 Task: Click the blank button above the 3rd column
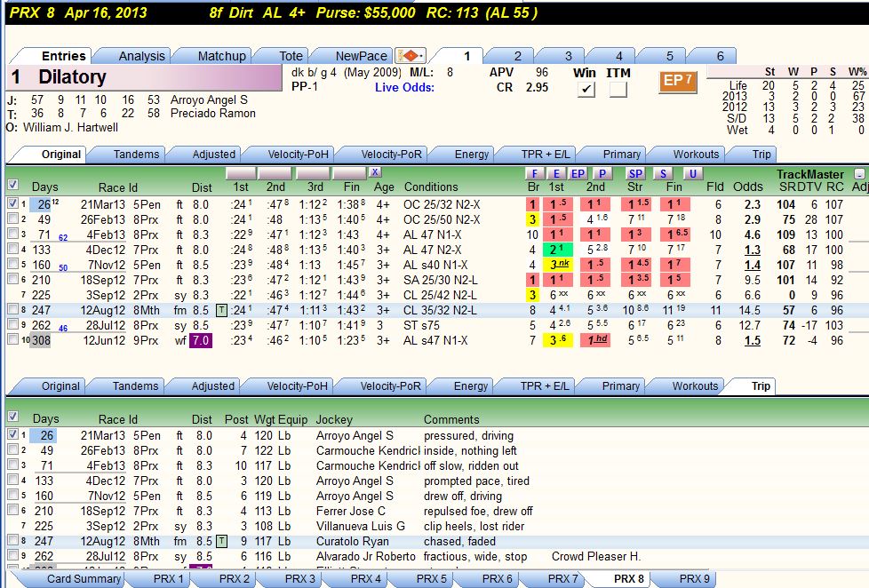pos(313,173)
